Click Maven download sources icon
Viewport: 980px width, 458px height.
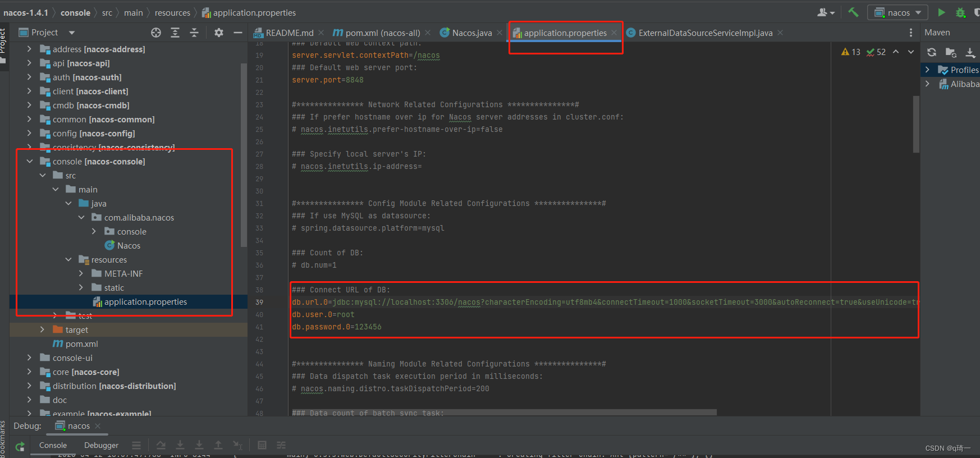tap(970, 52)
